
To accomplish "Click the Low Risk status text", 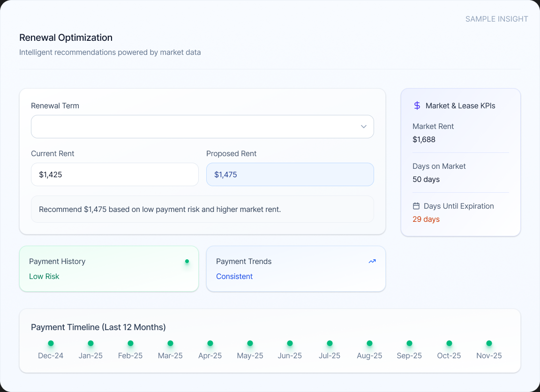I will click(44, 276).
